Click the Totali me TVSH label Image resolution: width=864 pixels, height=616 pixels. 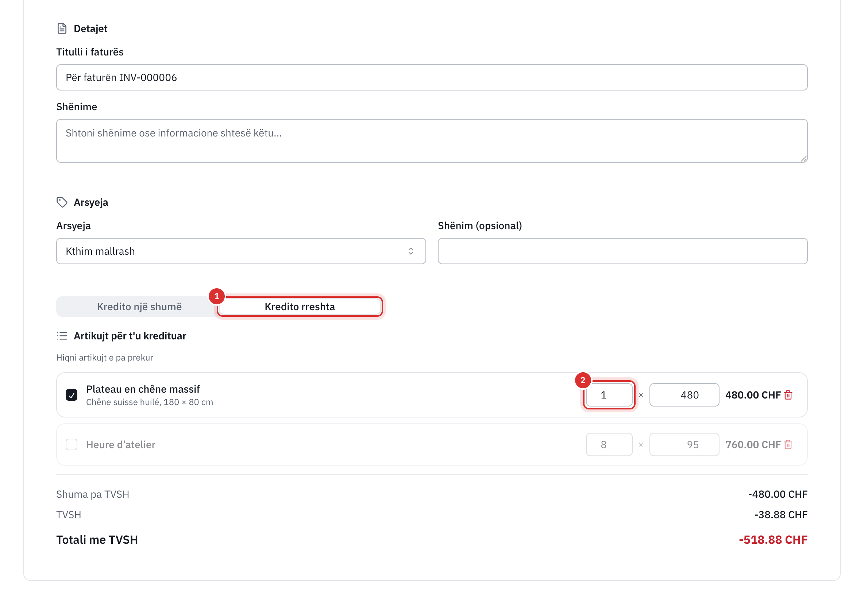[x=97, y=540]
